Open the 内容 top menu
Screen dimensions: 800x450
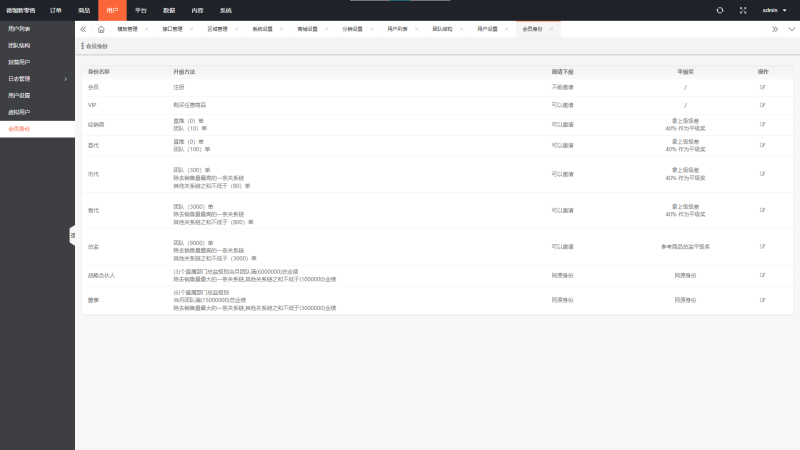197,10
